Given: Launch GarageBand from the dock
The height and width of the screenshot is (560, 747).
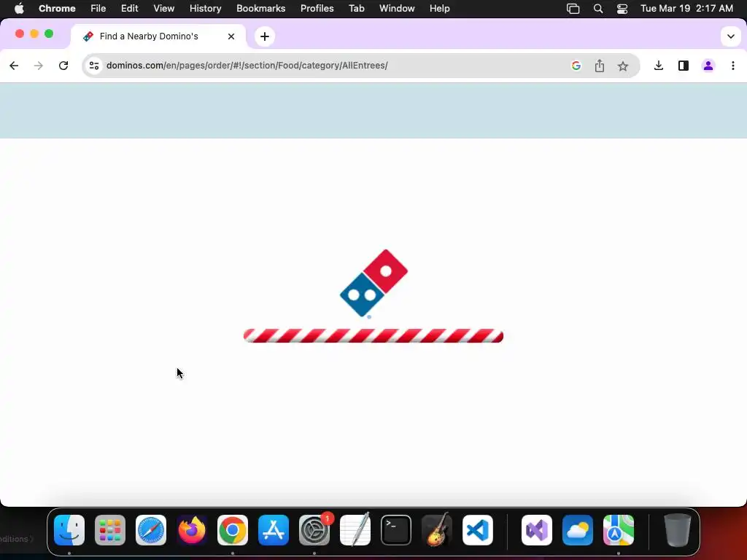Looking at the screenshot, I should click(x=437, y=530).
